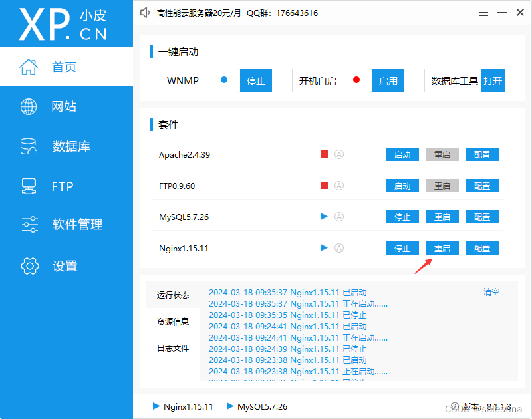Click the home icon in sidebar
Viewport: 532px width, 419px height.
tap(29, 67)
